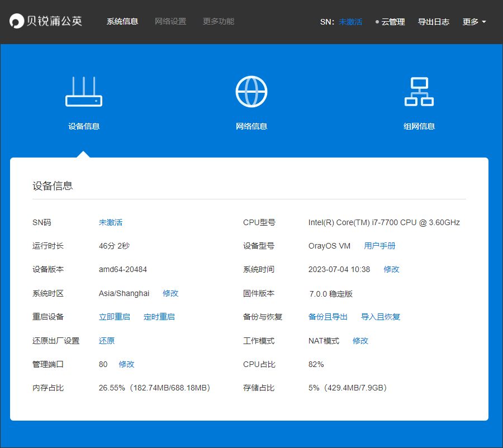Screen dimensions: 503x448
Task: Open the 组网信息 topology icon
Action: 419,91
